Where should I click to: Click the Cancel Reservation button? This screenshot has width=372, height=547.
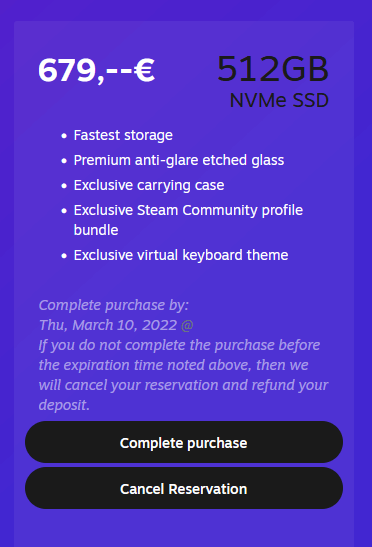coord(184,488)
